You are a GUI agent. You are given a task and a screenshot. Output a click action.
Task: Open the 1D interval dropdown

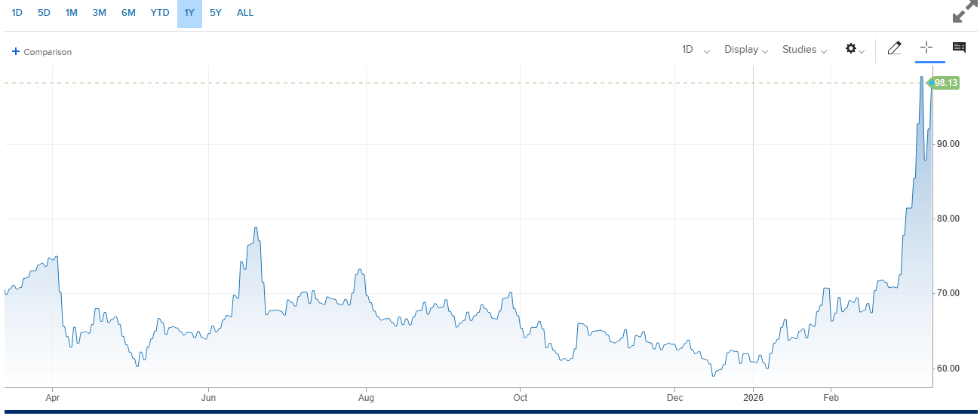pos(696,50)
